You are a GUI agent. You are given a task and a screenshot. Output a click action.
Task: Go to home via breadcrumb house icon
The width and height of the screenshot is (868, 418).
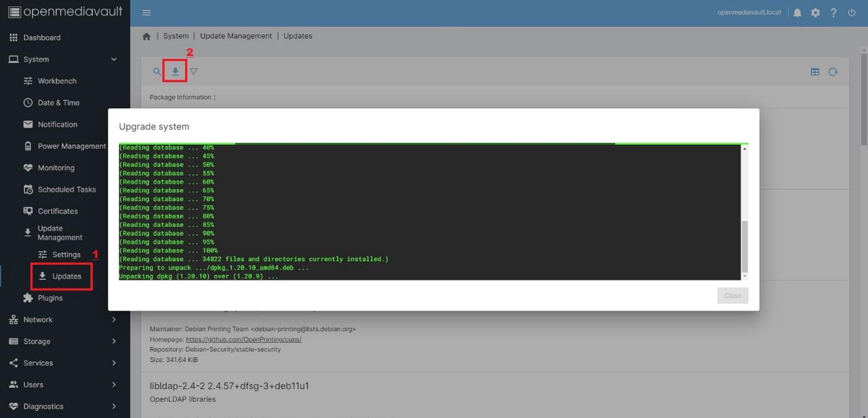coord(146,37)
